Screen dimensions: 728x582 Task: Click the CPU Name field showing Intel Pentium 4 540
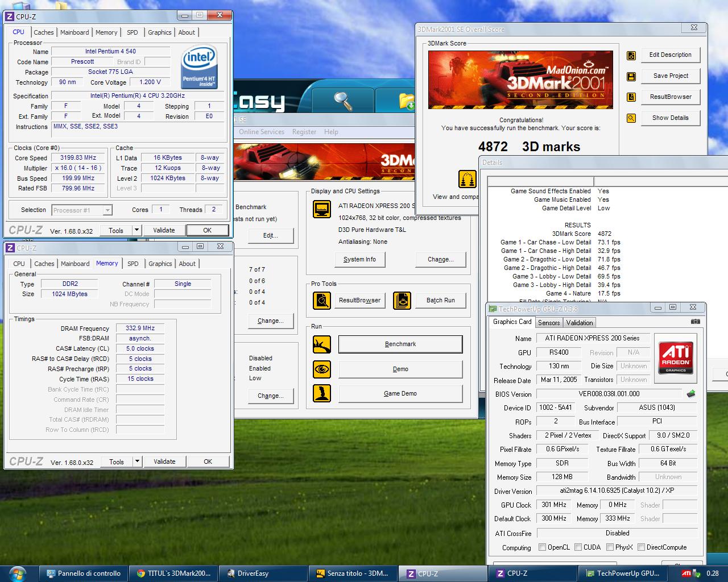coord(110,52)
